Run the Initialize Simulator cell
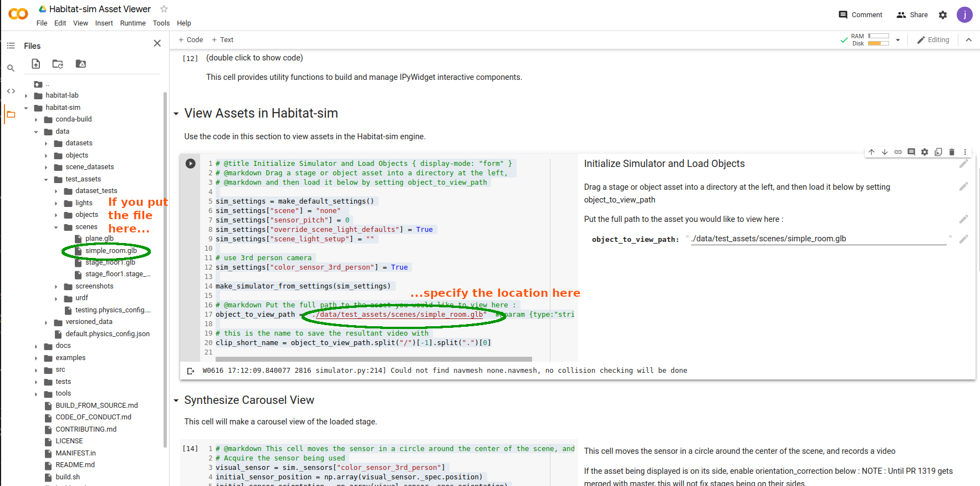The image size is (980, 486). click(x=191, y=164)
